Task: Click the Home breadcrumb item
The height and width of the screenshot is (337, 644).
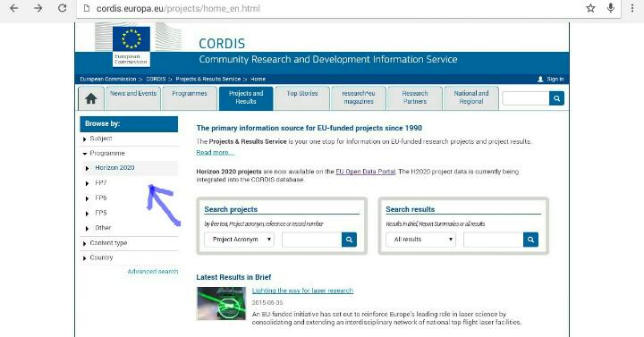Action: point(258,79)
